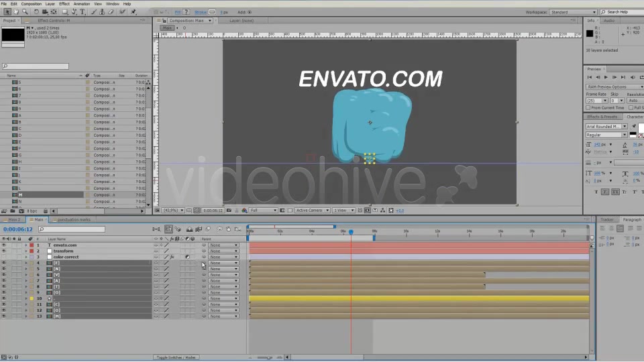Screen dimensions: 644x362
Task: Select the Puppet Pin tool
Action: (133, 12)
